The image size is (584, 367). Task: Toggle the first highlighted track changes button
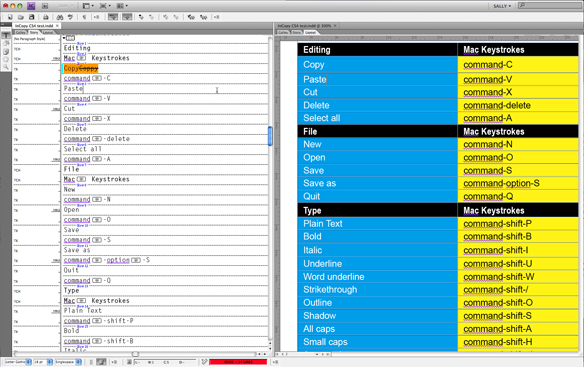[113, 17]
